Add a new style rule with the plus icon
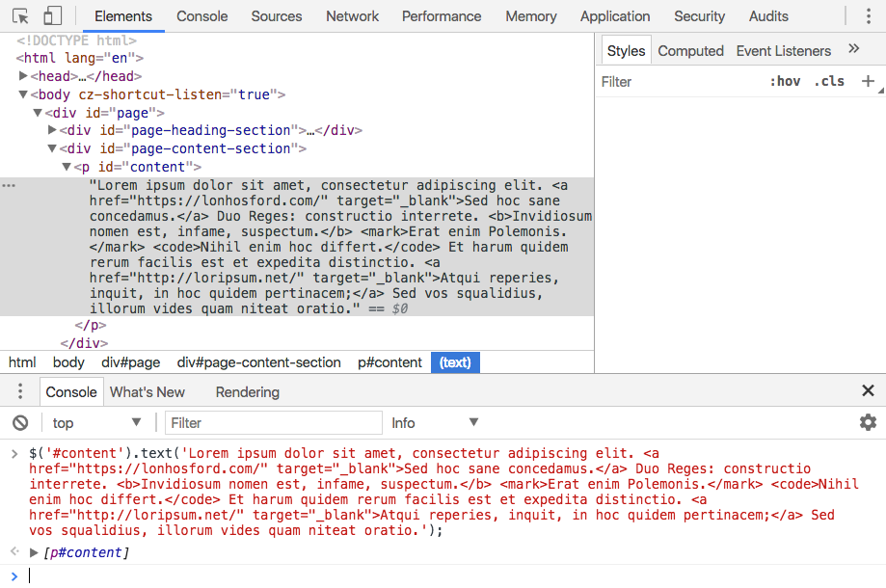This screenshot has width=886, height=588. [x=868, y=81]
